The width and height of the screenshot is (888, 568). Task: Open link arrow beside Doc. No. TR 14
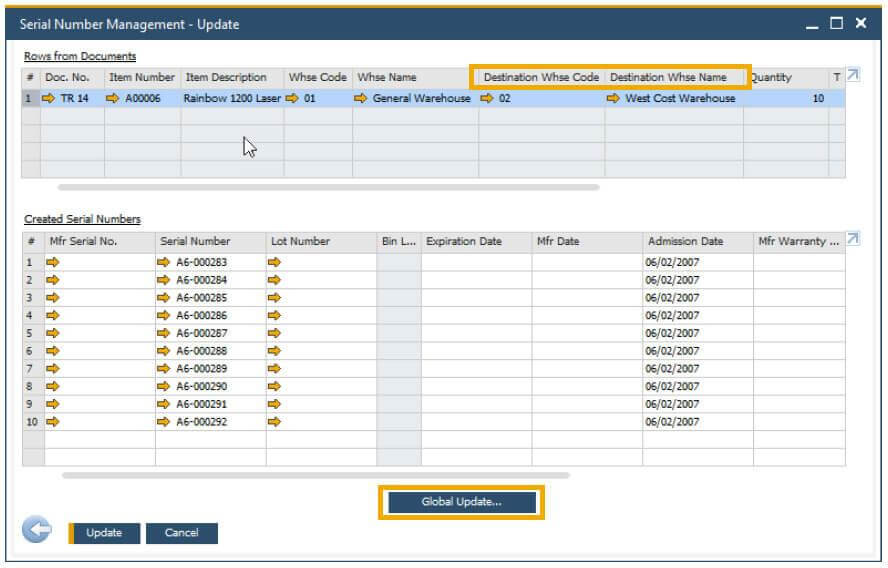(x=48, y=99)
